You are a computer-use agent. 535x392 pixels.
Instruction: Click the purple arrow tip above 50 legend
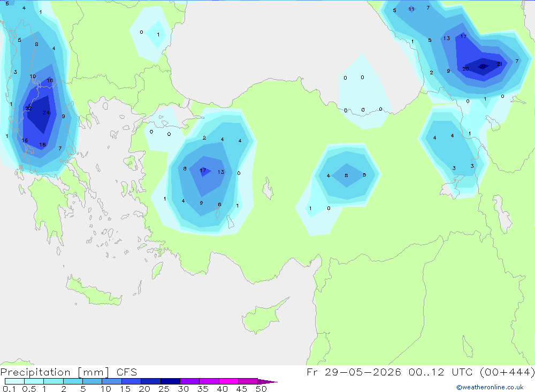pyautogui.click(x=267, y=382)
